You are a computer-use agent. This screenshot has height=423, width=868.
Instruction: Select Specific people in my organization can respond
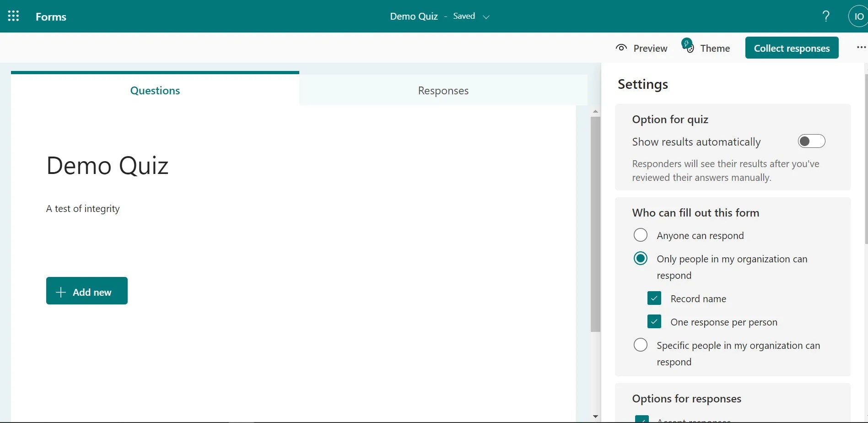tap(640, 344)
